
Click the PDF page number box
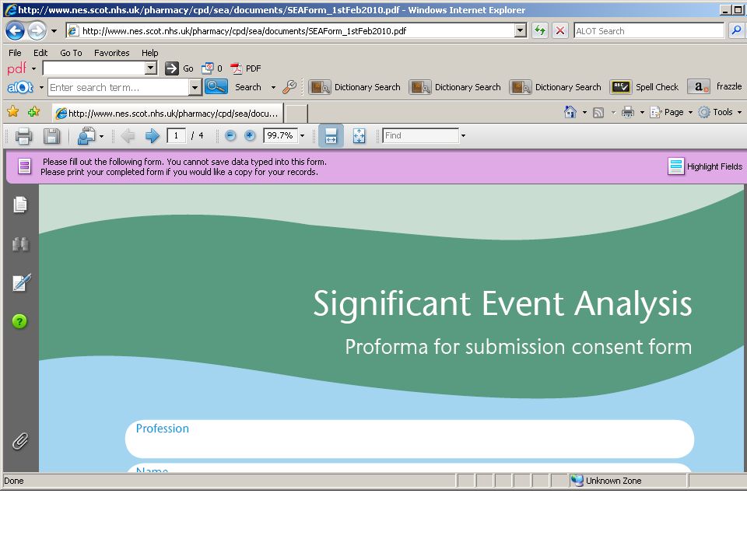(x=176, y=135)
